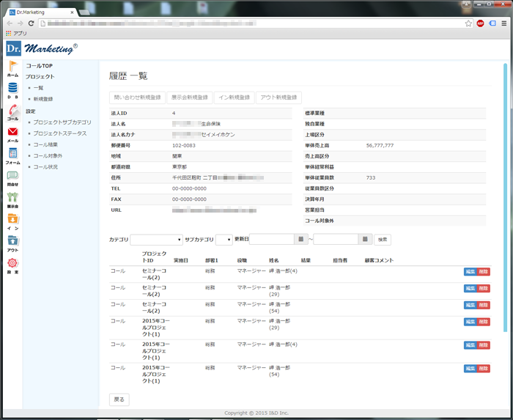
Task: Go to 新規登録 under プロジェクト
Action: click(x=43, y=99)
